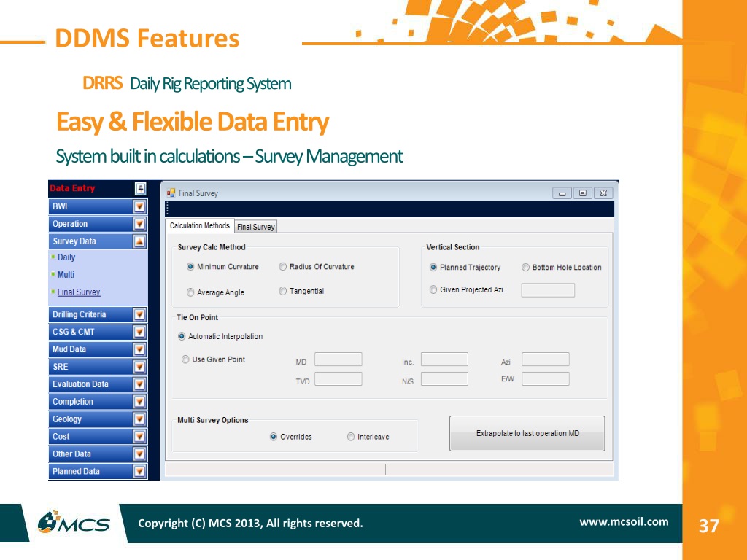Select Automatic Interpolation tie on point
The height and width of the screenshot is (560, 747).
182,336
